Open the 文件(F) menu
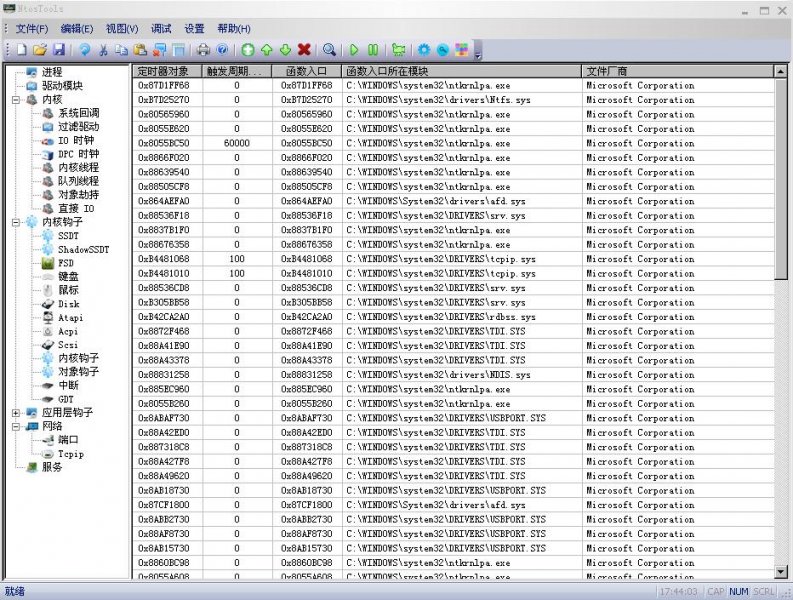793x600 pixels. click(x=32, y=29)
